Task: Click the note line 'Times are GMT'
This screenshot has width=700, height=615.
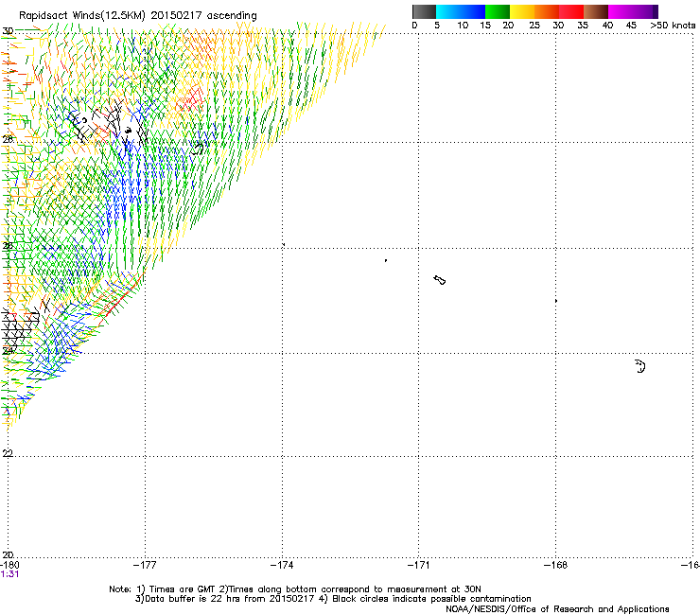Action: coord(183,589)
